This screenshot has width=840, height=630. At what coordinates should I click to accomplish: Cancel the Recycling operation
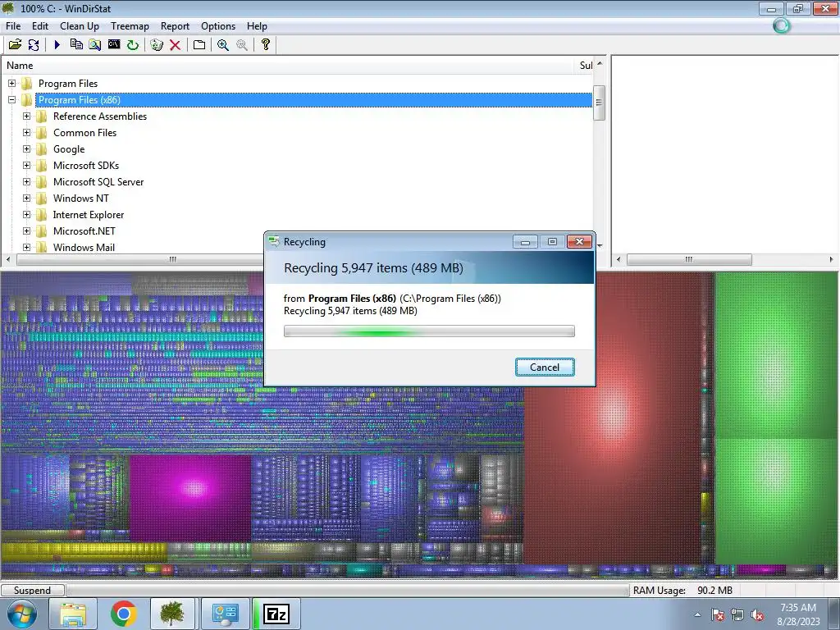(545, 367)
